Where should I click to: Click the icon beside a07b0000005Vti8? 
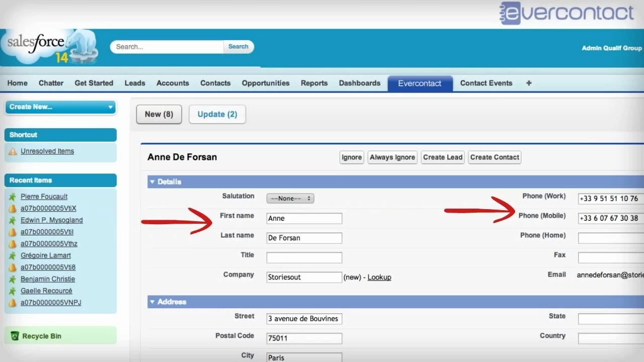[13, 267]
